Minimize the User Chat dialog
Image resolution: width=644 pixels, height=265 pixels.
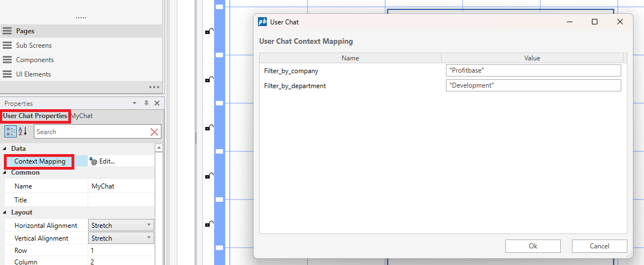point(569,22)
